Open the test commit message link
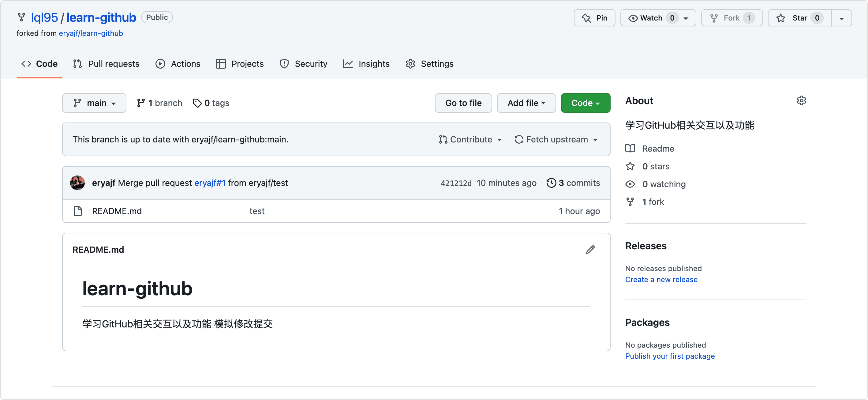Screen dimensions: 868x400 tap(257, 211)
